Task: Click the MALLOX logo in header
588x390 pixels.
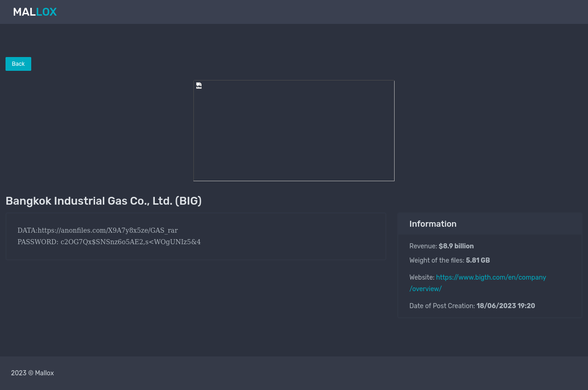Action: pyautogui.click(x=35, y=12)
